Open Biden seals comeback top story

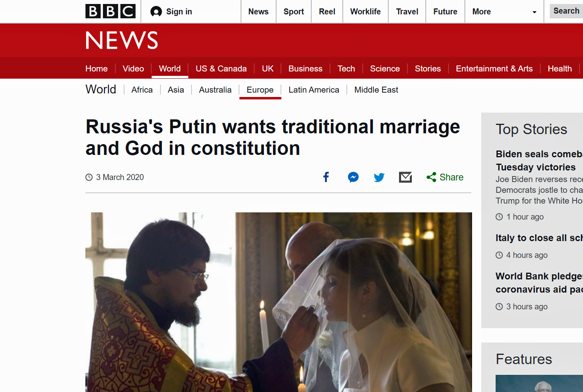click(539, 160)
